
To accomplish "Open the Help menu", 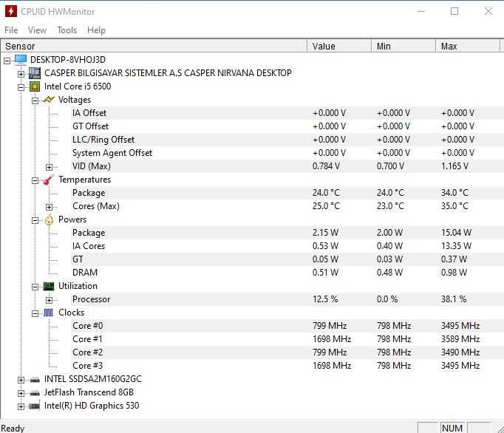I will tap(96, 30).
